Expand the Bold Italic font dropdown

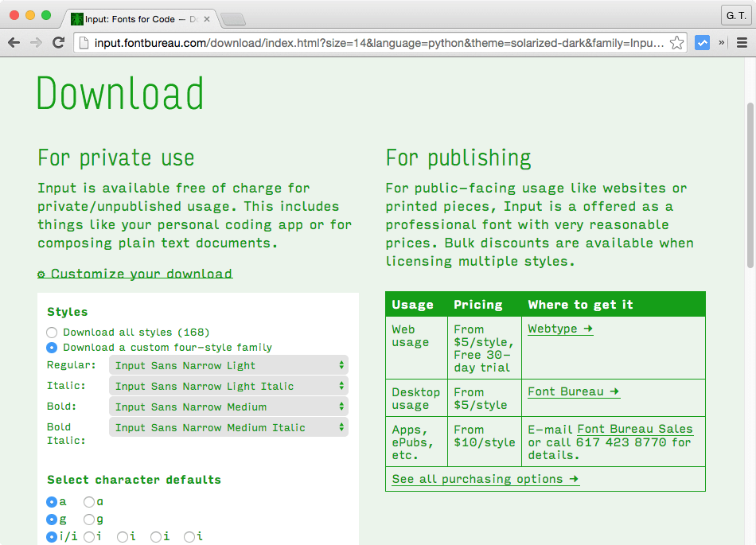point(228,428)
